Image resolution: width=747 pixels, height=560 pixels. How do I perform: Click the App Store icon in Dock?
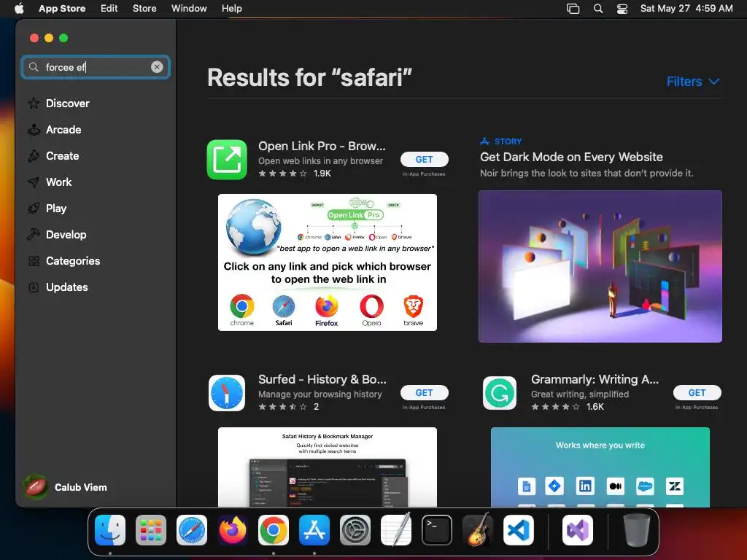pos(314,530)
